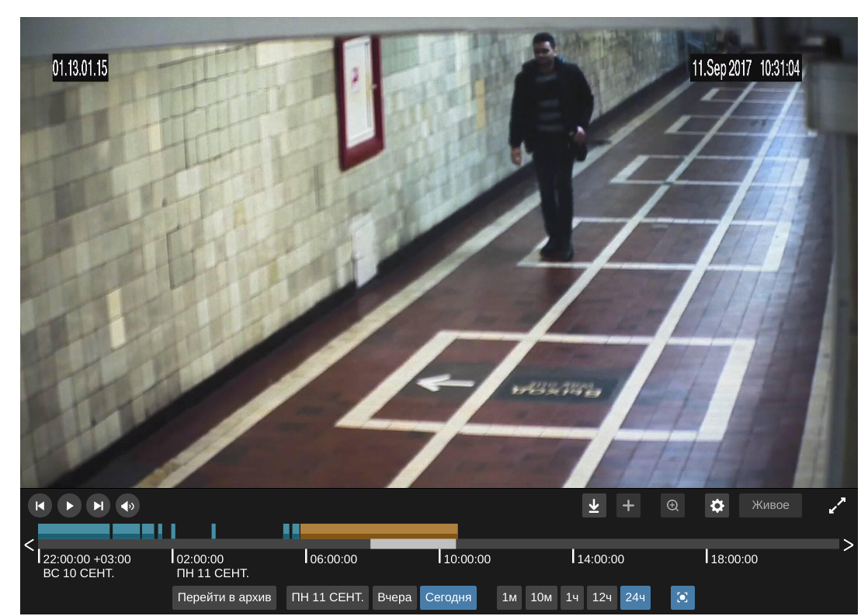Expand the player to fullscreen

(x=837, y=505)
